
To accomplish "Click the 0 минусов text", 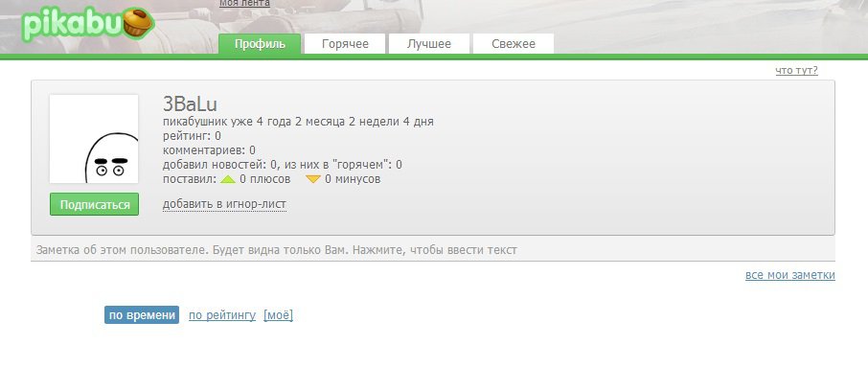I will [353, 179].
